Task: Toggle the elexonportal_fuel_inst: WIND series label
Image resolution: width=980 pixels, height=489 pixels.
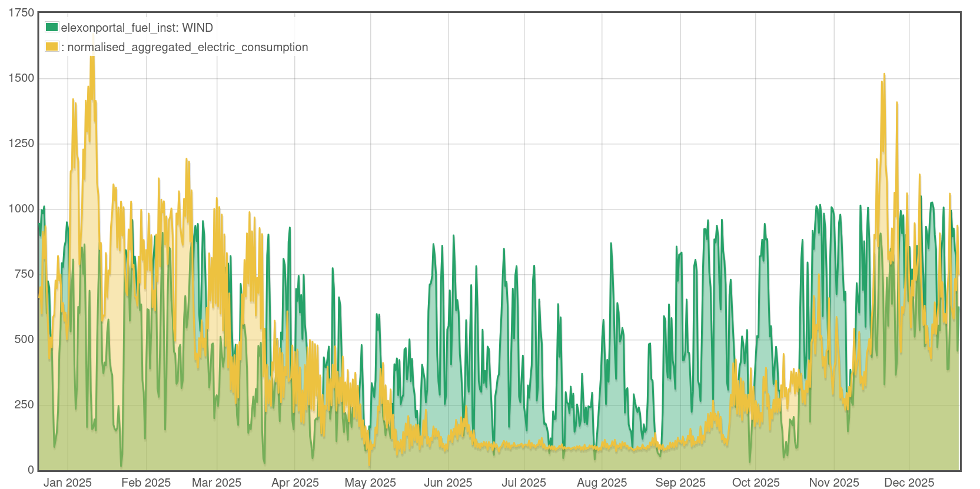Action: 137,28
